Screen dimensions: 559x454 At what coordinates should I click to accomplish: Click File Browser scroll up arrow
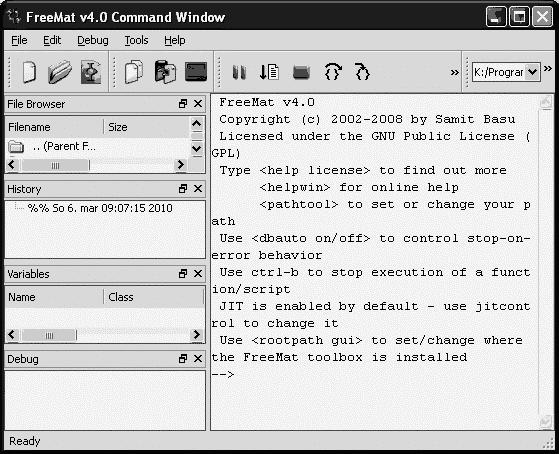197,124
